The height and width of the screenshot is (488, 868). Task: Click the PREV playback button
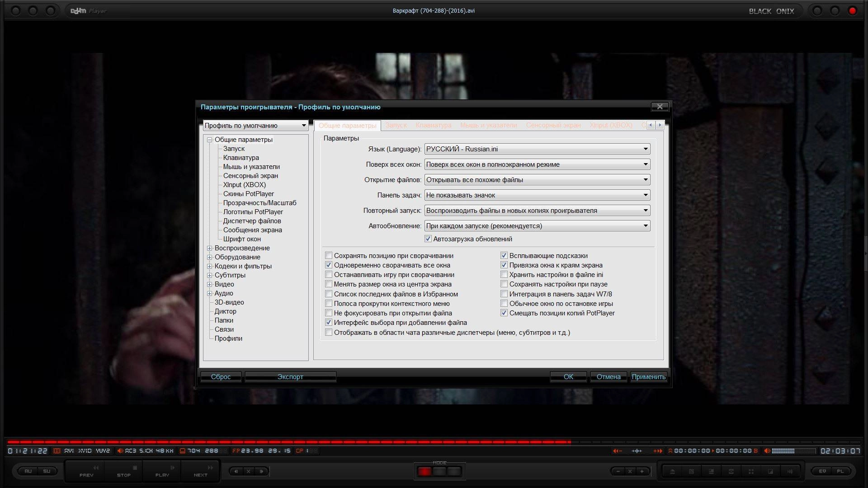tap(86, 471)
